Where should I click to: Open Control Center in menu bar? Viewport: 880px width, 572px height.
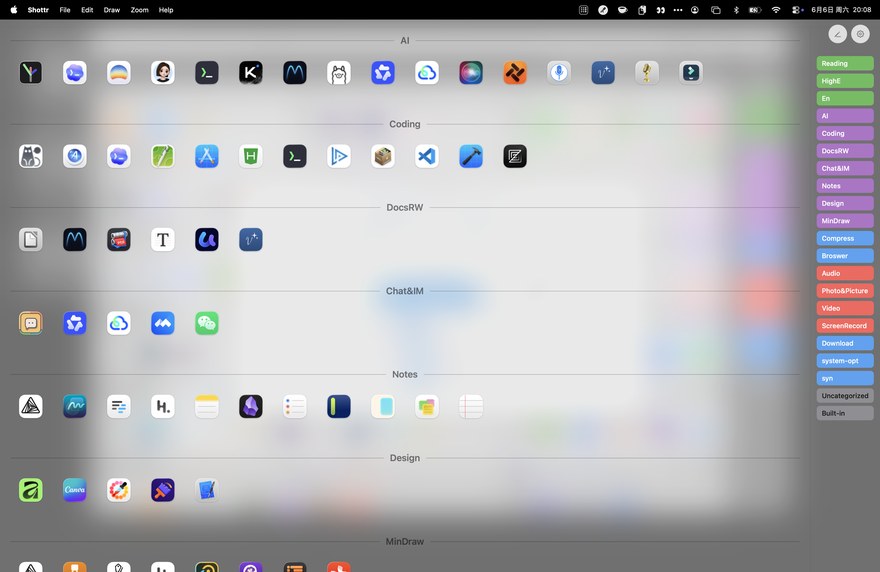click(x=797, y=10)
